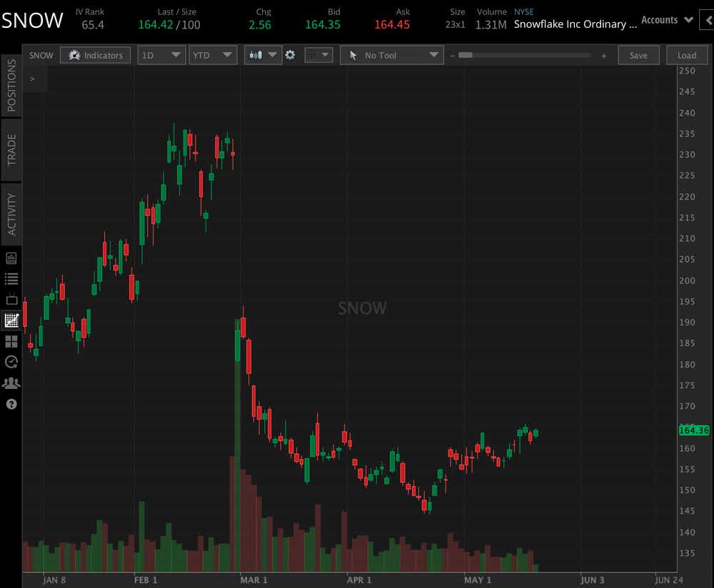Click the Snowflake Inc Ordinary name
Viewport: 714px width, 588px height.
[x=575, y=24]
